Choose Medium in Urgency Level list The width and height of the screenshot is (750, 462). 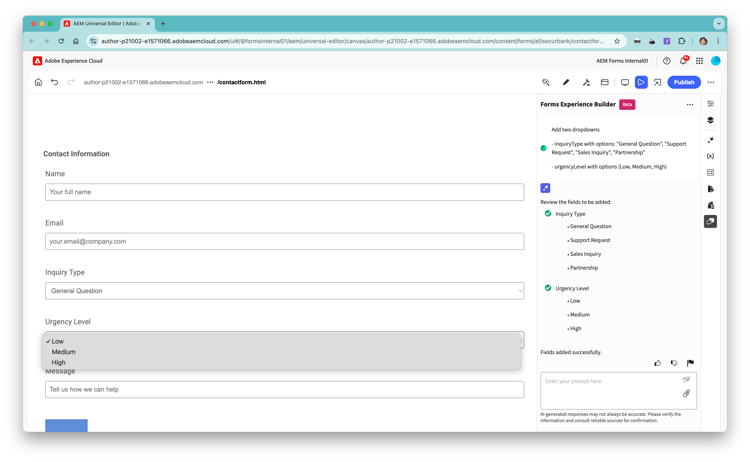pyautogui.click(x=282, y=352)
